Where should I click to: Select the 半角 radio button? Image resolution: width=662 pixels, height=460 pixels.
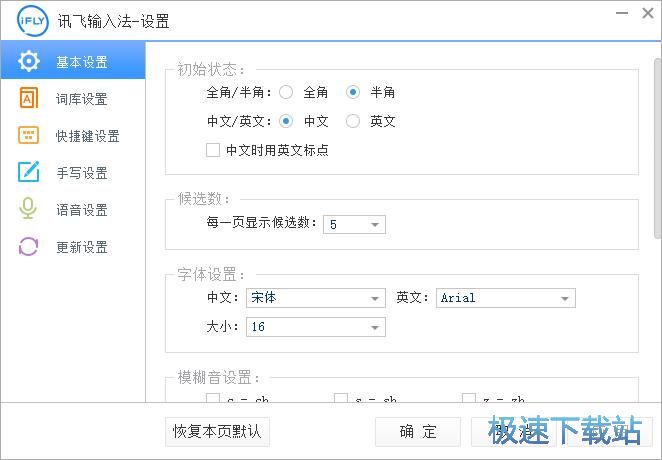pos(353,92)
